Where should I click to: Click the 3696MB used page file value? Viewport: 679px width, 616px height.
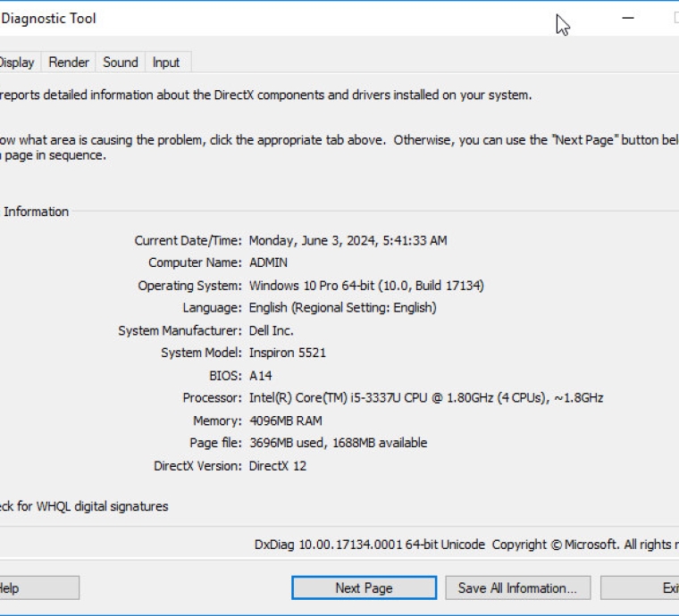coord(339,443)
